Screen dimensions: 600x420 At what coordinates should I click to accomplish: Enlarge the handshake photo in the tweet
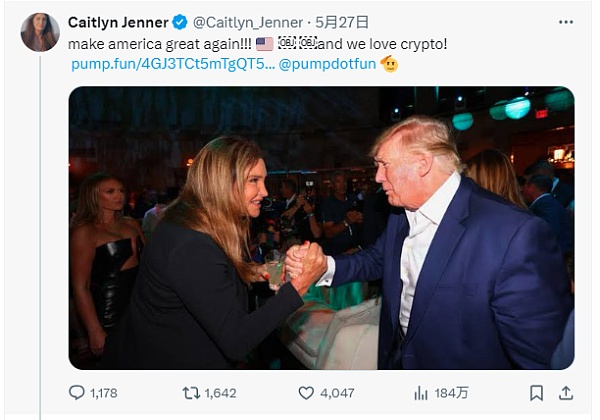(x=321, y=228)
